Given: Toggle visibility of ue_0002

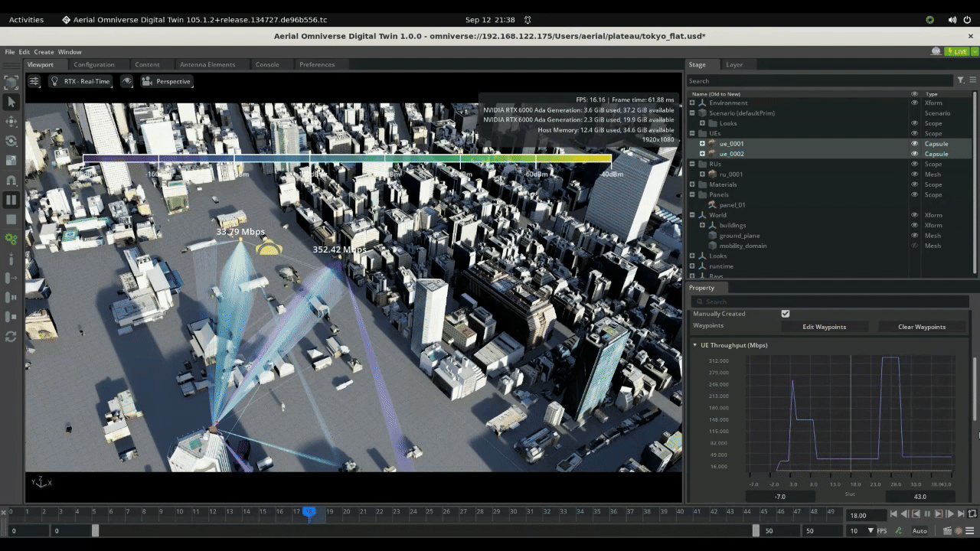Looking at the screenshot, I should [914, 154].
